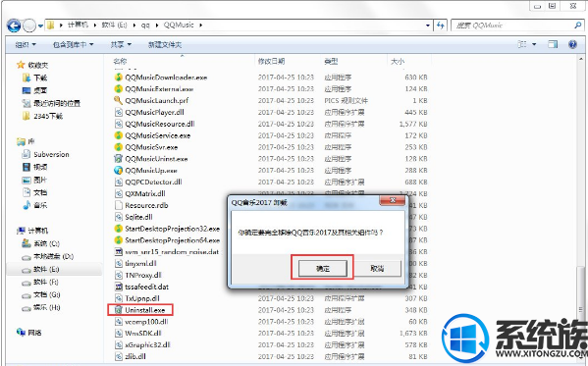The height and width of the screenshot is (366, 588).
Task: Click the refresh button beside address bar
Action: [440, 26]
